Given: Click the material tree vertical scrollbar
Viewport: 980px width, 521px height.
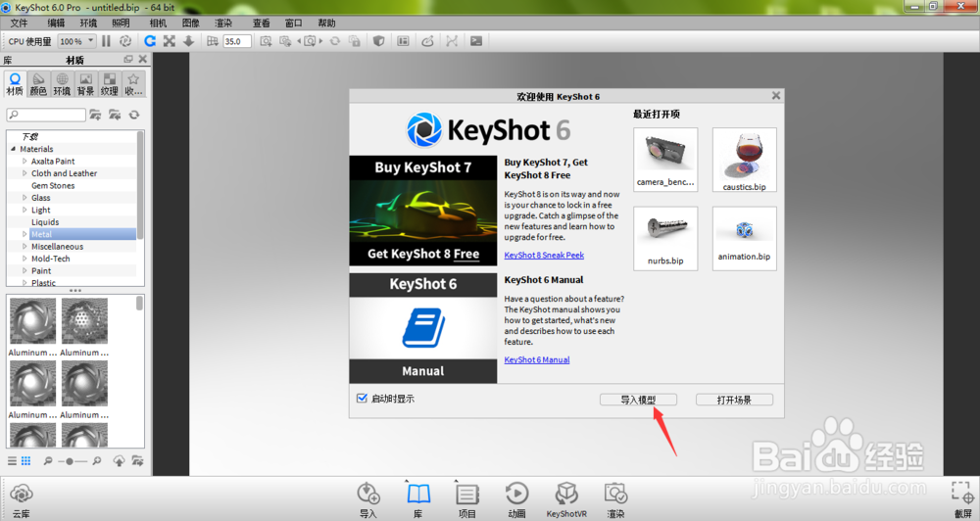Looking at the screenshot, I should click(x=140, y=185).
